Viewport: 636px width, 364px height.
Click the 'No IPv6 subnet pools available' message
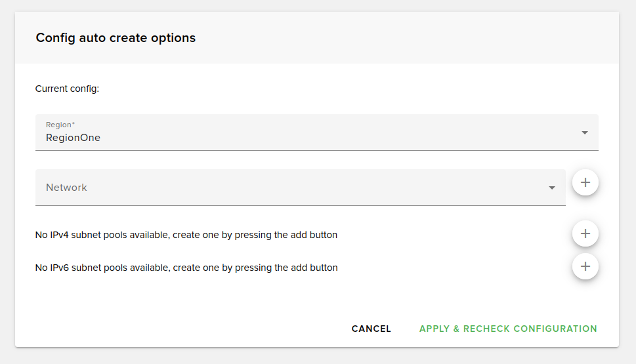(x=186, y=268)
